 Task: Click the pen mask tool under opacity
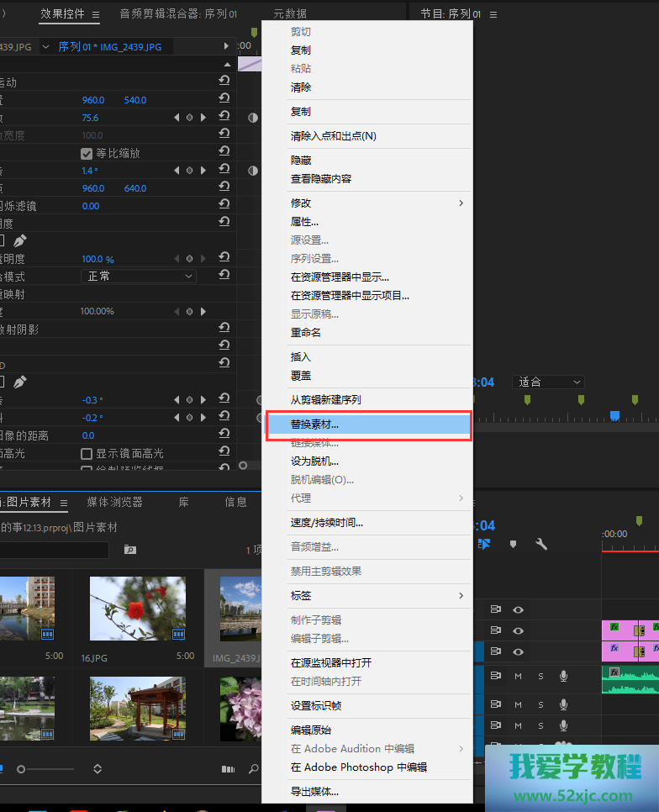coord(19,240)
